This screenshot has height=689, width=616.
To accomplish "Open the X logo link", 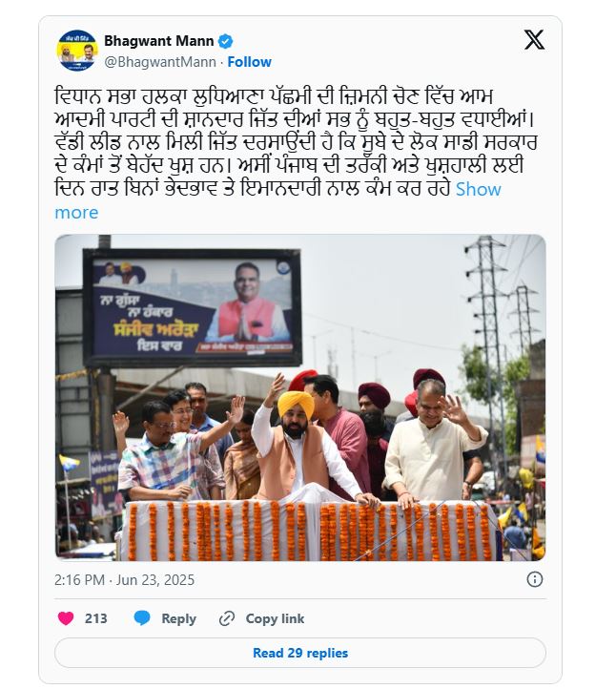I will [x=534, y=40].
